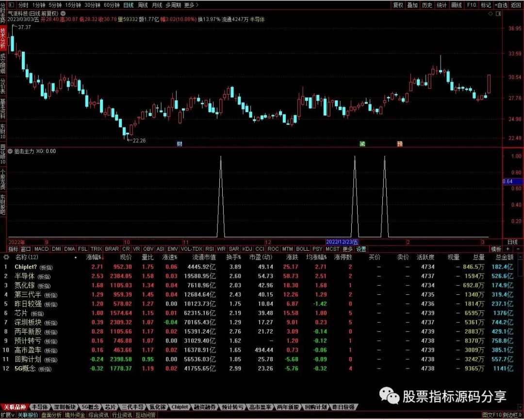Zoom in with the plus button
Screen dimensions: 524x420
pos(508,249)
